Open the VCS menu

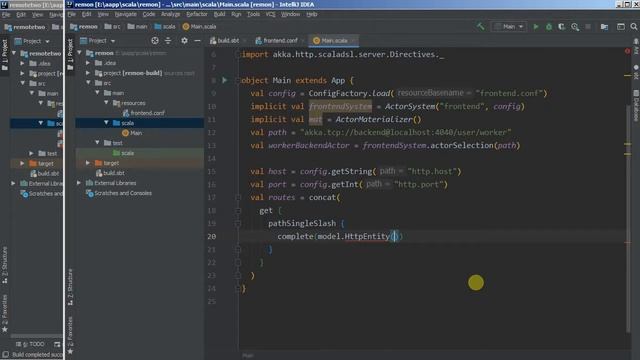click(270, 14)
